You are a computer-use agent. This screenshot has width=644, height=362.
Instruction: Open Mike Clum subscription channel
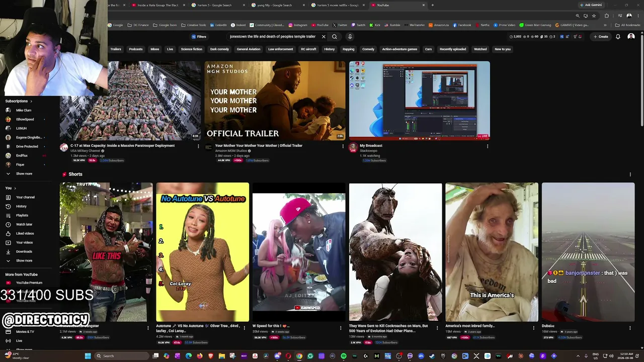[x=24, y=110]
